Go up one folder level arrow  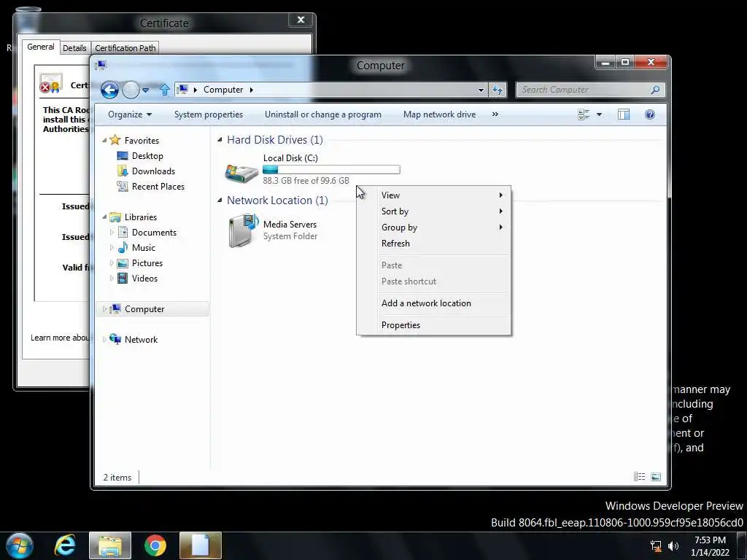(x=165, y=90)
